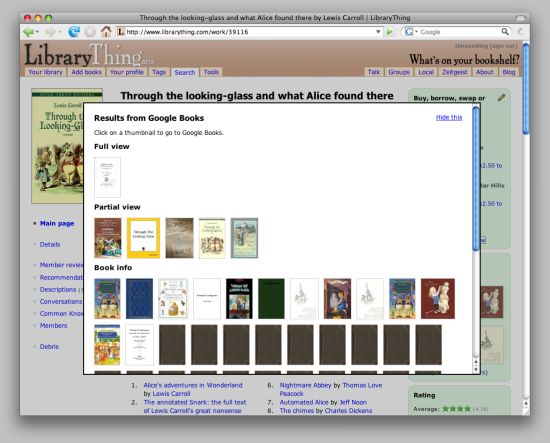Click the down arrow of the popup scrollbar
This screenshot has height=443, width=550.
[x=476, y=369]
